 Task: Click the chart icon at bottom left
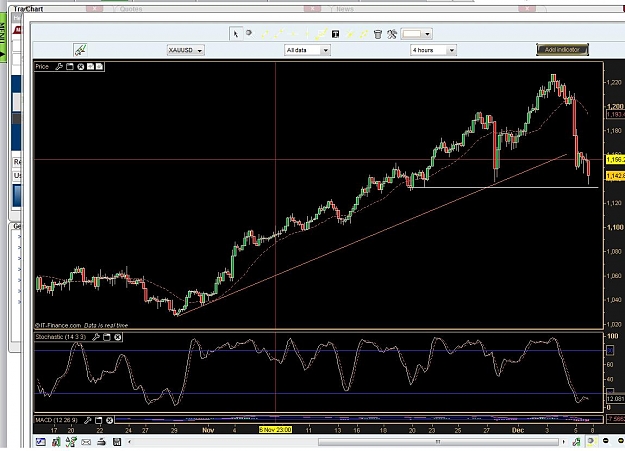tap(41, 442)
